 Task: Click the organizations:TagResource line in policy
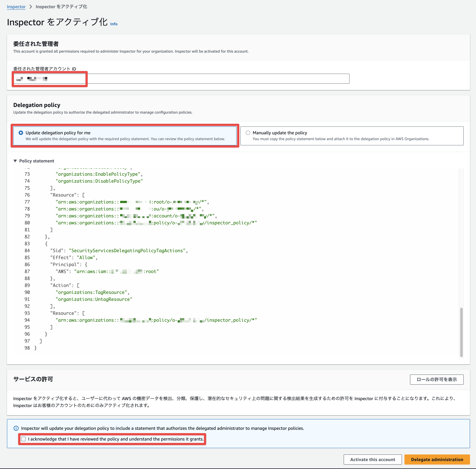pyautogui.click(x=91, y=292)
